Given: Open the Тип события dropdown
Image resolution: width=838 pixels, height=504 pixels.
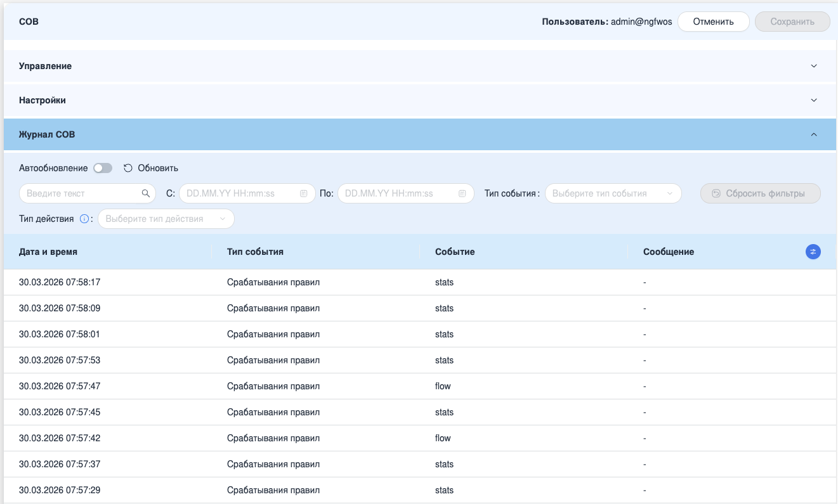Looking at the screenshot, I should click(x=613, y=193).
